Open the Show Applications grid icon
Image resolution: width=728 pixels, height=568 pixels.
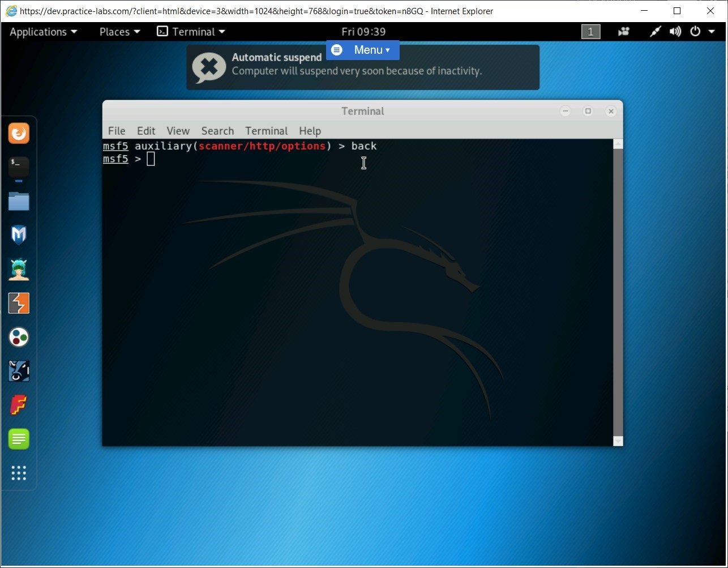click(x=19, y=473)
